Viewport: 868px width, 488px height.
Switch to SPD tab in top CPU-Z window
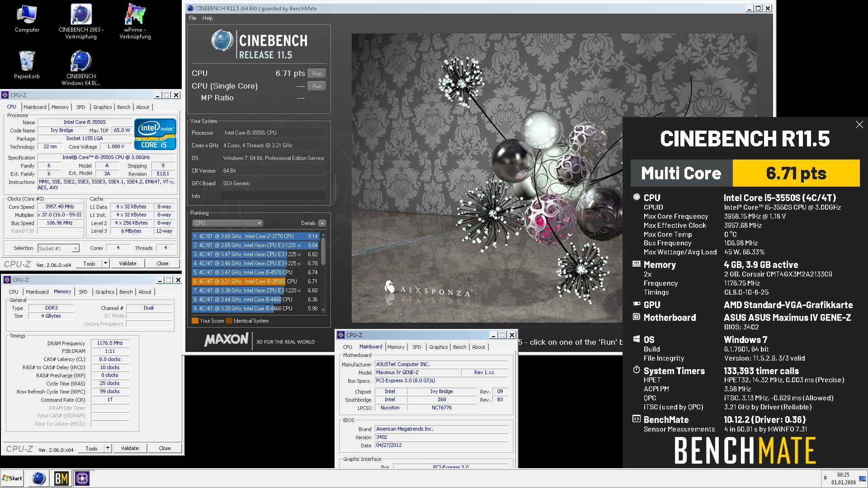[x=81, y=107]
